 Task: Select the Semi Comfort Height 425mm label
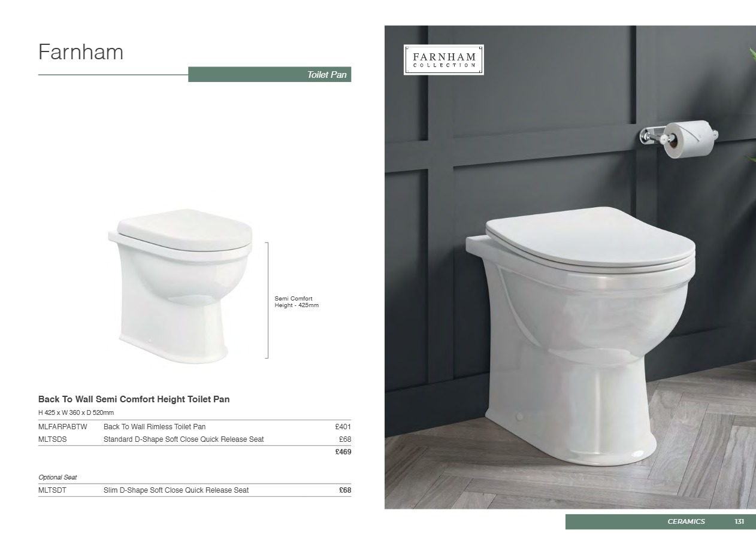pos(297,302)
